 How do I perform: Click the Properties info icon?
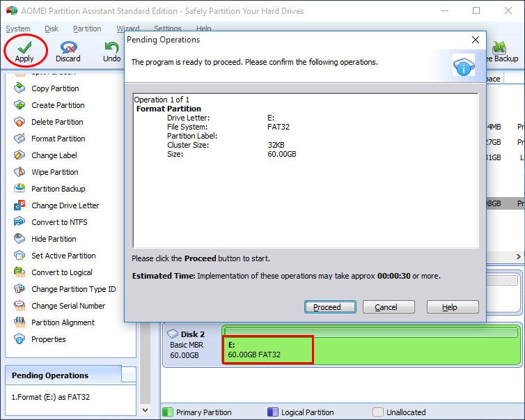19,339
